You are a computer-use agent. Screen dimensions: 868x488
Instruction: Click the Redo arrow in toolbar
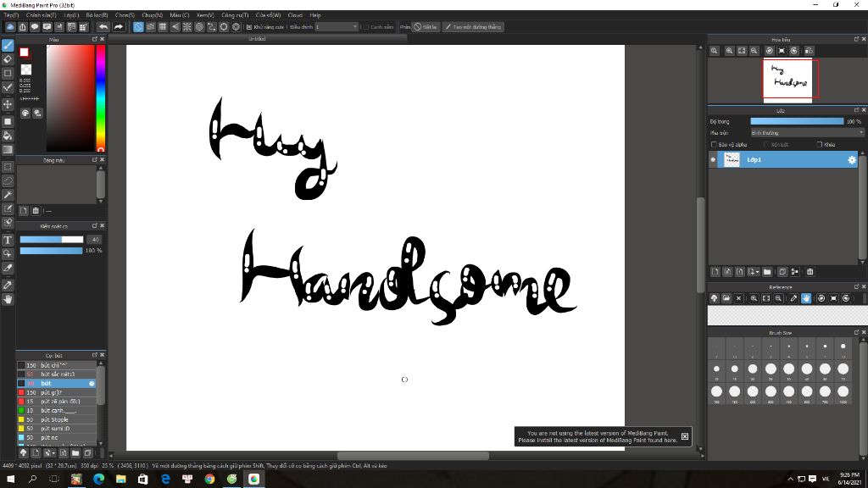119,26
